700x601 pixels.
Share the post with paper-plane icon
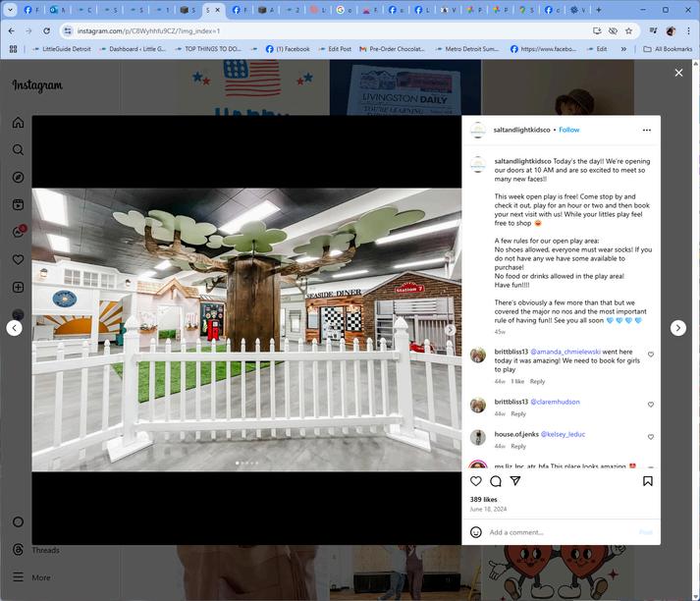point(515,481)
